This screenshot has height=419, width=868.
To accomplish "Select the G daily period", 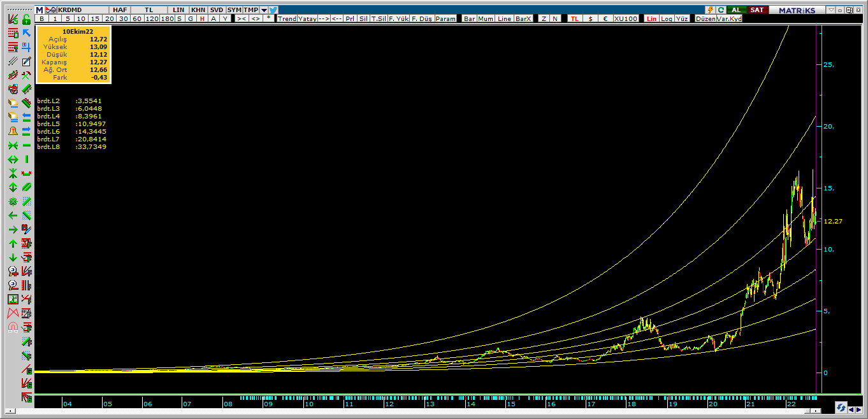I will tap(191, 18).
